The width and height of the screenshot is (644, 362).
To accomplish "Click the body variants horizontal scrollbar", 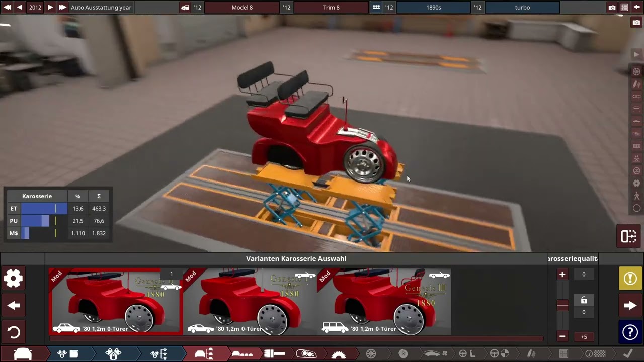I will 296,339.
